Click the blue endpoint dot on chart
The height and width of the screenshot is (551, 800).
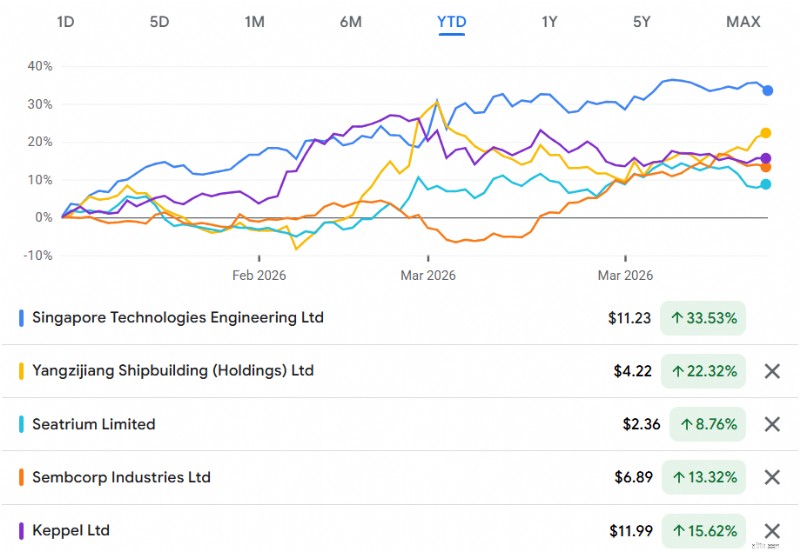(x=767, y=90)
